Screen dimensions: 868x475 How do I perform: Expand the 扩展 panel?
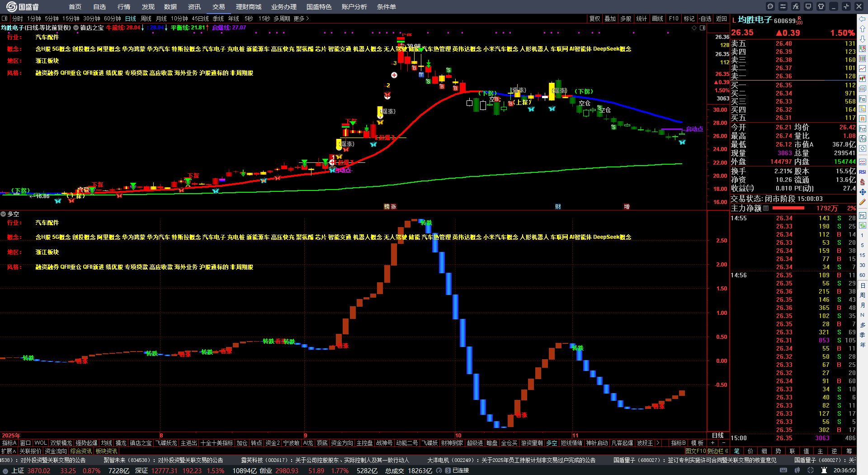click(x=9, y=451)
